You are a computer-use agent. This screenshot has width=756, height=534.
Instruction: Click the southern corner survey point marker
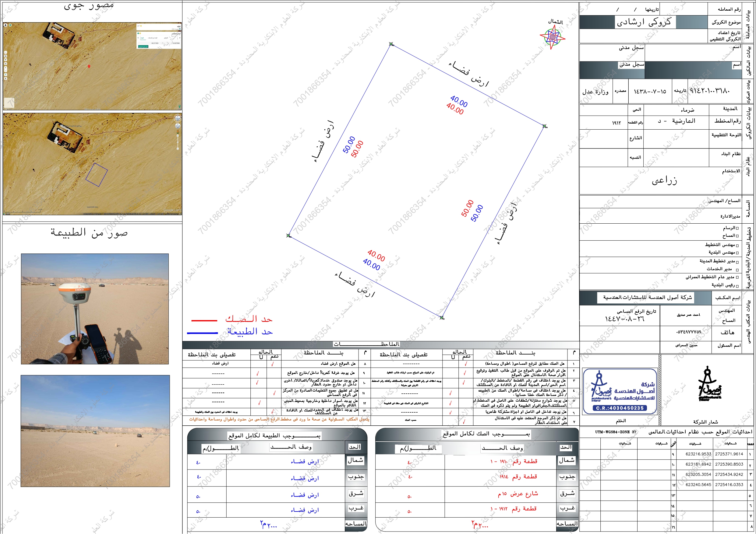click(x=442, y=317)
